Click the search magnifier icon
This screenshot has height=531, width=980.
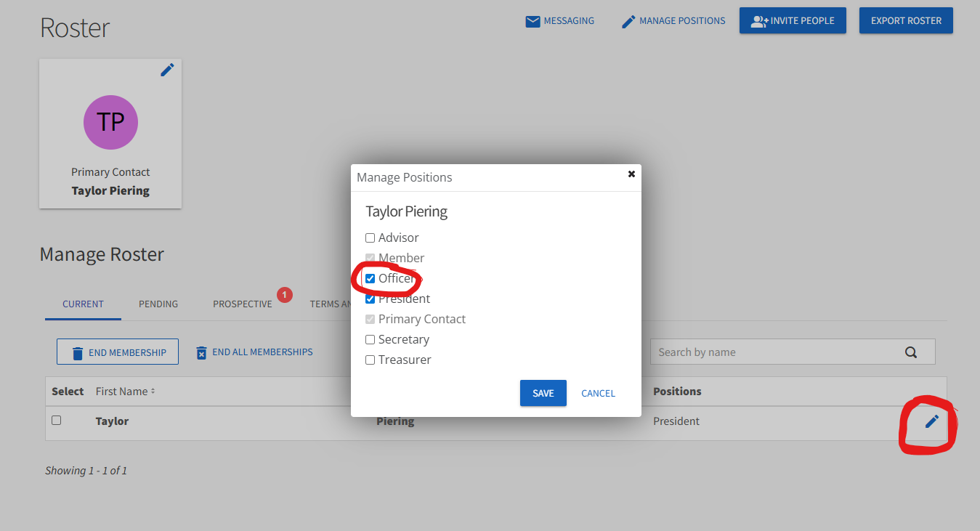[x=910, y=352]
